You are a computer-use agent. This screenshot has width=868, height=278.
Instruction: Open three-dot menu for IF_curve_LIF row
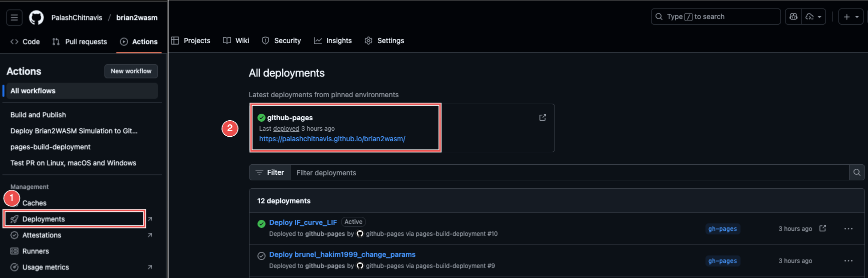point(848,229)
